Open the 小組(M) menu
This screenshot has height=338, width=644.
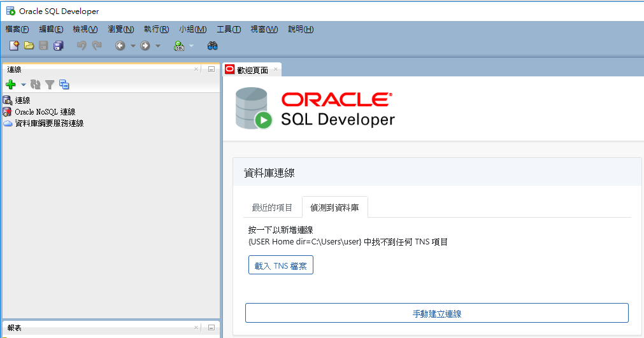click(x=192, y=29)
